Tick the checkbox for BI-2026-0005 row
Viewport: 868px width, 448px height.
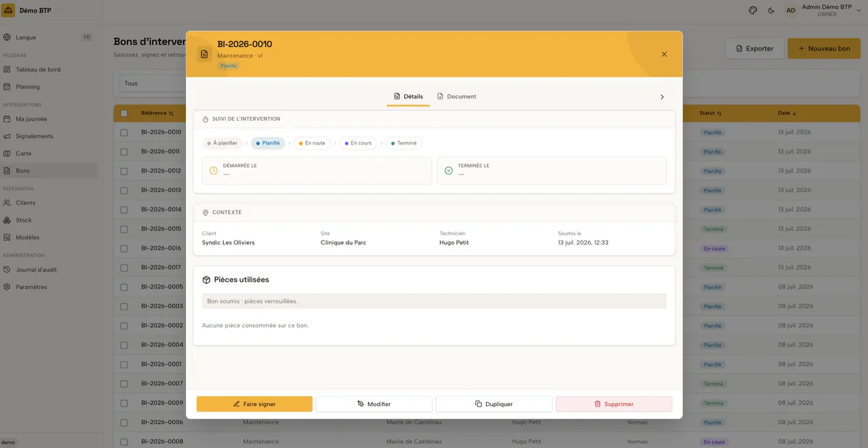click(124, 287)
